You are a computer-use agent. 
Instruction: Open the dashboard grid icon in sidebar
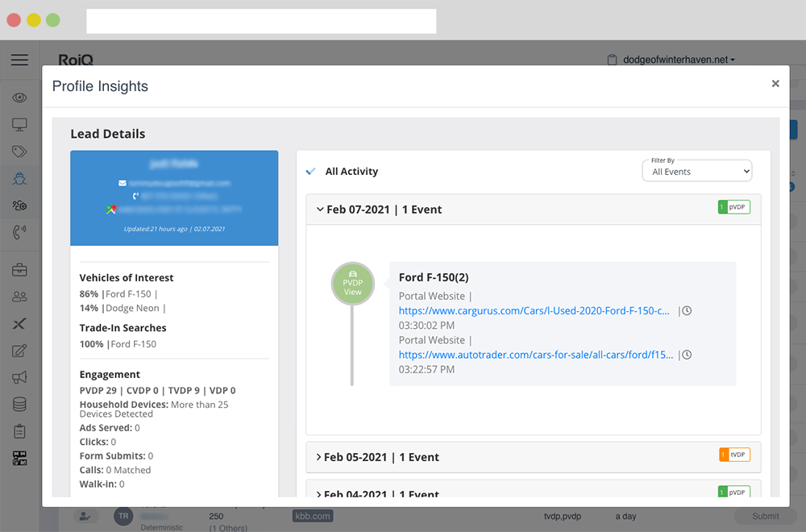coord(19,458)
